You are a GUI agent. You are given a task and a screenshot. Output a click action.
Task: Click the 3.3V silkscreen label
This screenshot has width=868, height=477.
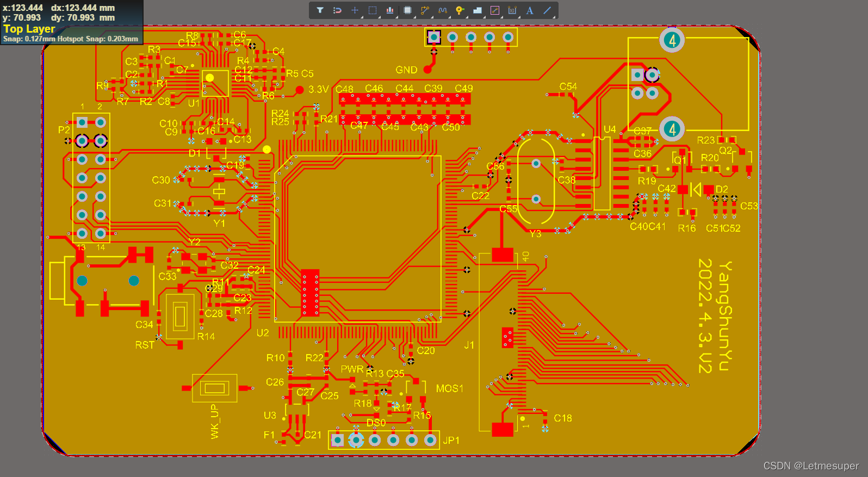click(319, 89)
